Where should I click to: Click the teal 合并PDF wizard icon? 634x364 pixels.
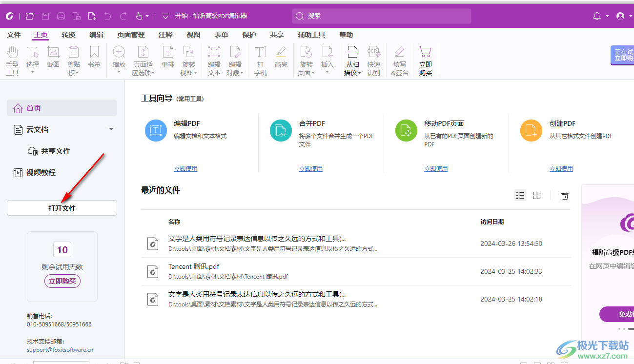[x=281, y=130]
